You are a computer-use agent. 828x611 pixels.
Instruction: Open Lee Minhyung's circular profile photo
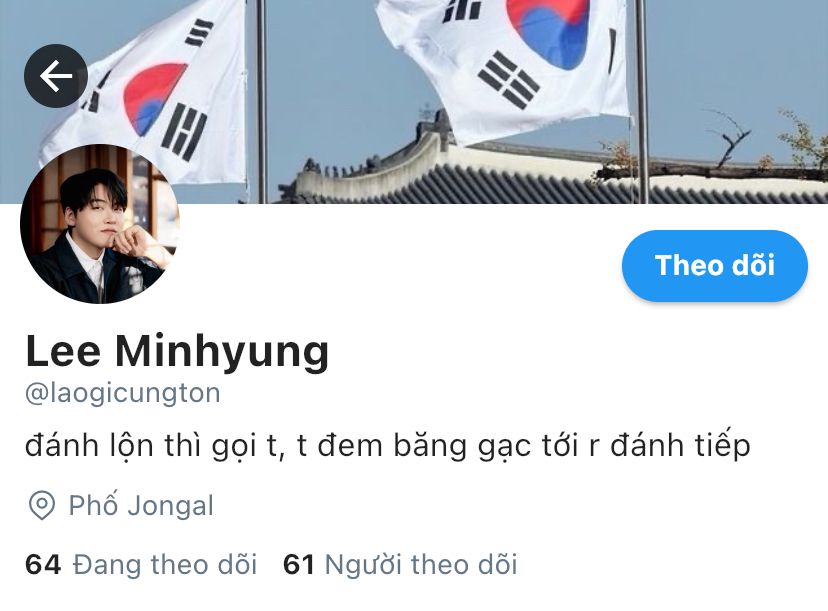(x=100, y=224)
